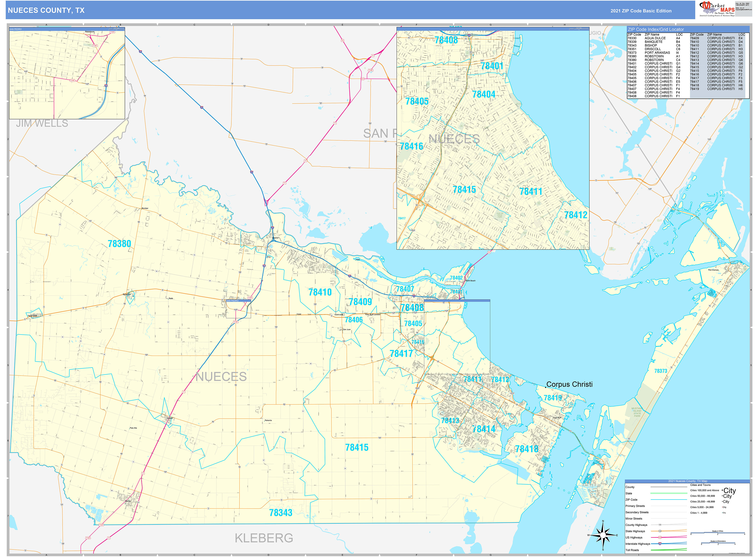
Task: Click the County Highways square shield symbol
Action: [x=660, y=525]
